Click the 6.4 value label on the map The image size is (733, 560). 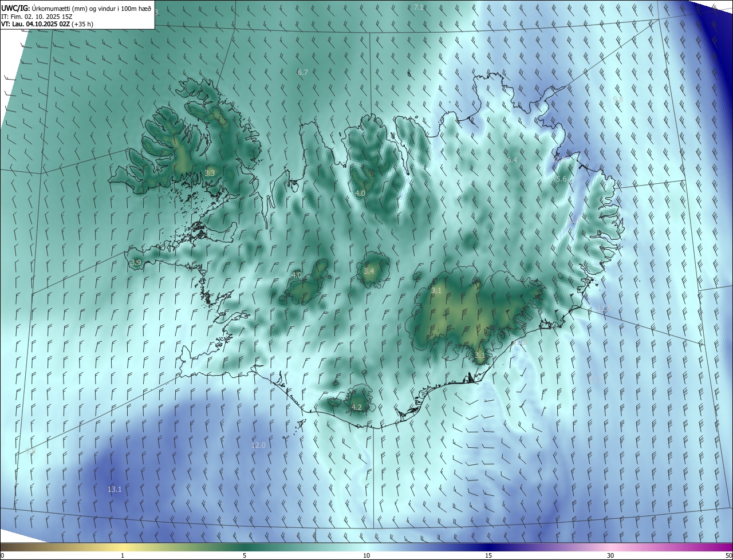[x=512, y=160]
